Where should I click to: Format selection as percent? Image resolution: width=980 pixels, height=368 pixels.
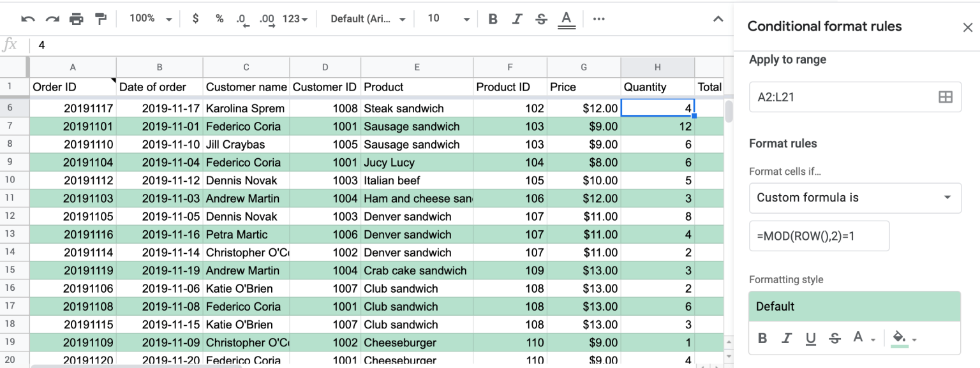point(219,18)
